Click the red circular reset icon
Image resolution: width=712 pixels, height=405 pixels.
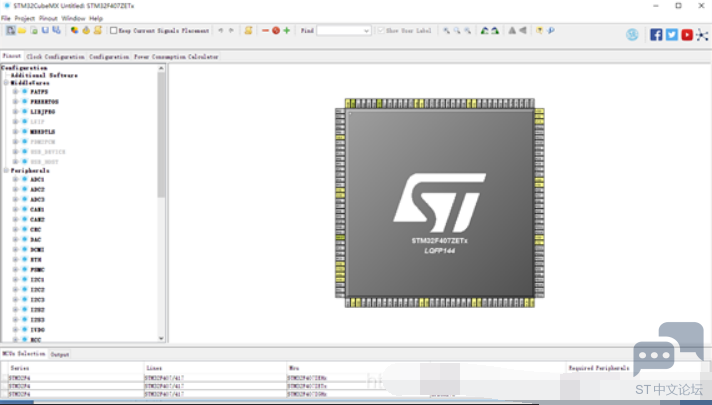pos(276,30)
